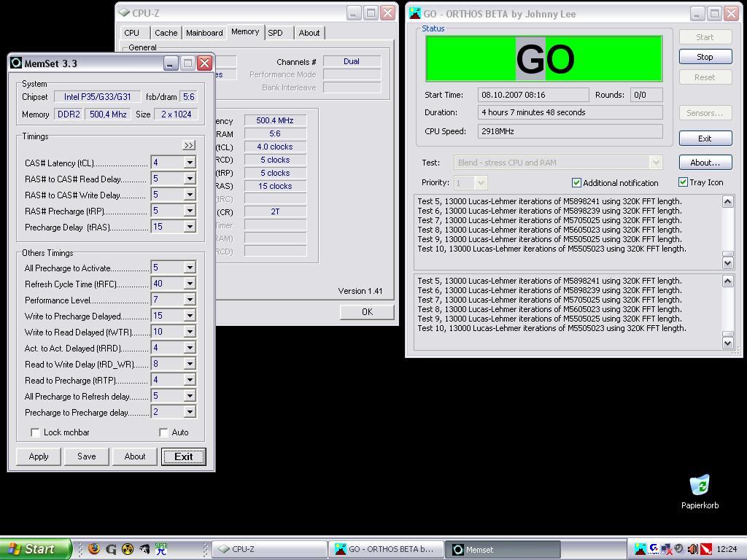Viewport: 747px width, 560px height.
Task: Switch to Memset taskbar button
Action: (x=503, y=549)
